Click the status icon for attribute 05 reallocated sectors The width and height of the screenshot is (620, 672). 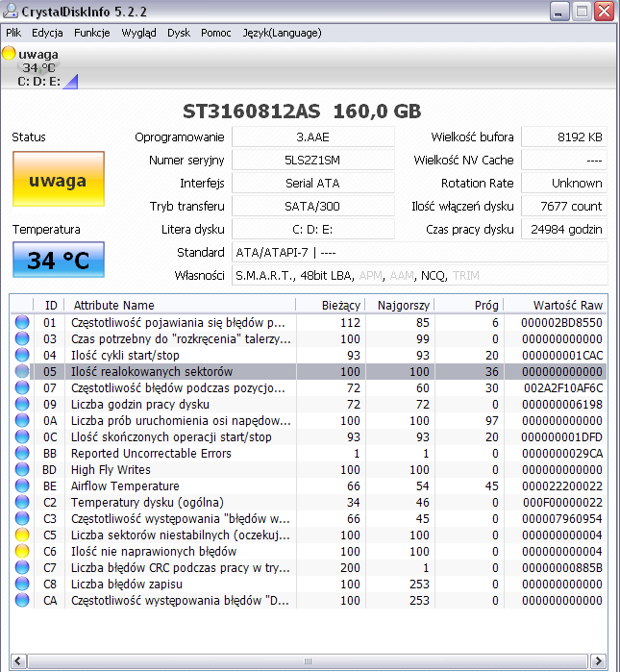point(22,371)
